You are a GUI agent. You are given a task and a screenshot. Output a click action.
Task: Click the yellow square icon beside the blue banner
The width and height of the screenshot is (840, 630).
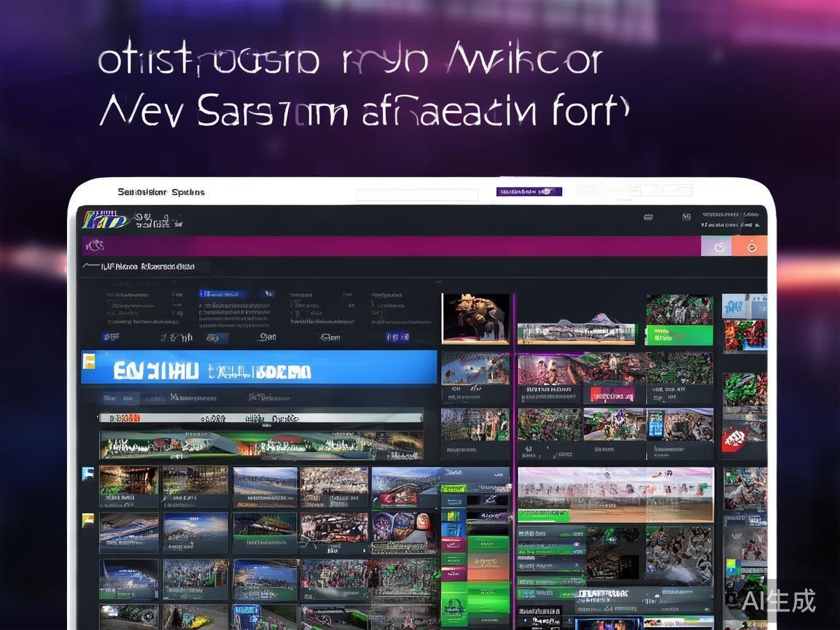click(x=89, y=361)
